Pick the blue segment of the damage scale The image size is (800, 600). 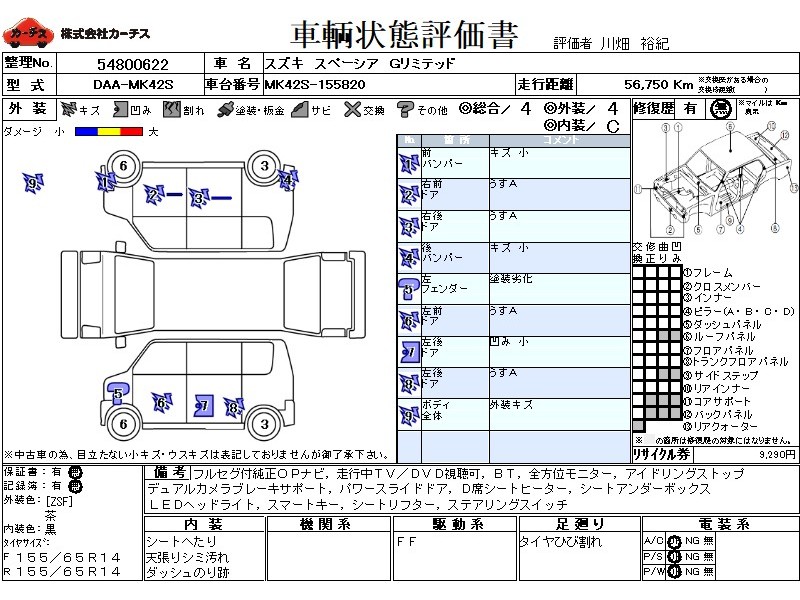(86, 132)
